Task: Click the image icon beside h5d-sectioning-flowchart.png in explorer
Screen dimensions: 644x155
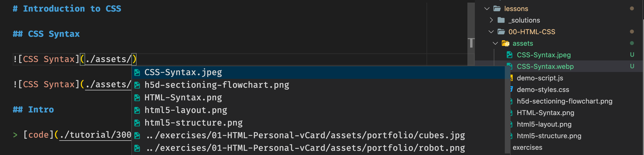Action: pos(511,101)
